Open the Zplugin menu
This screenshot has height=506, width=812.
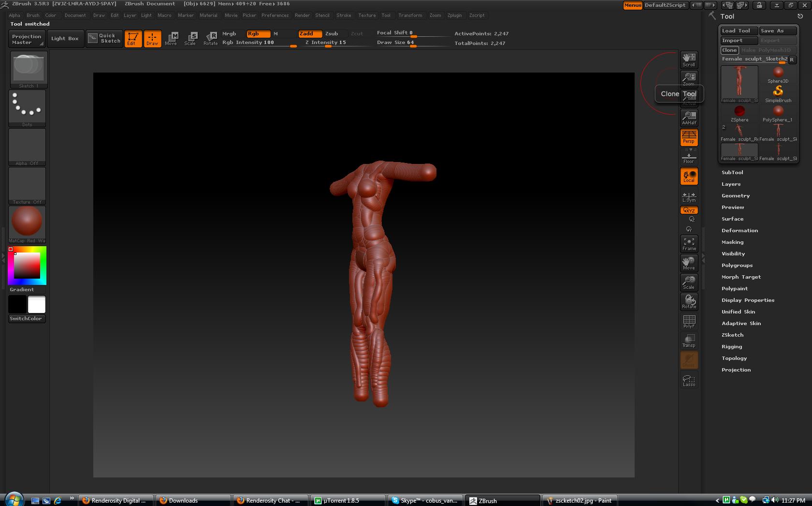pos(454,15)
